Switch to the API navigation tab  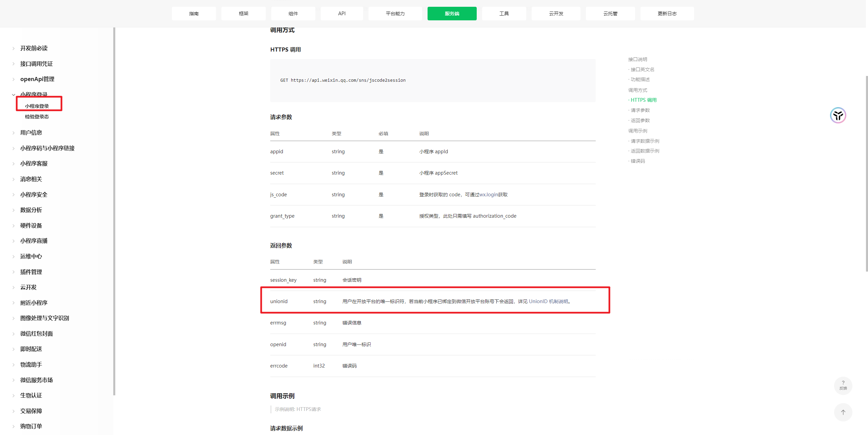tap(341, 14)
